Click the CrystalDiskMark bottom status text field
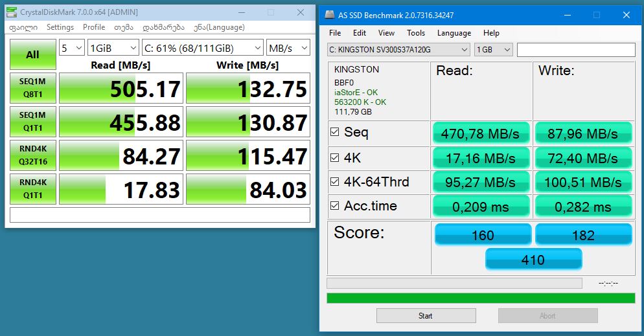 pyautogui.click(x=160, y=215)
